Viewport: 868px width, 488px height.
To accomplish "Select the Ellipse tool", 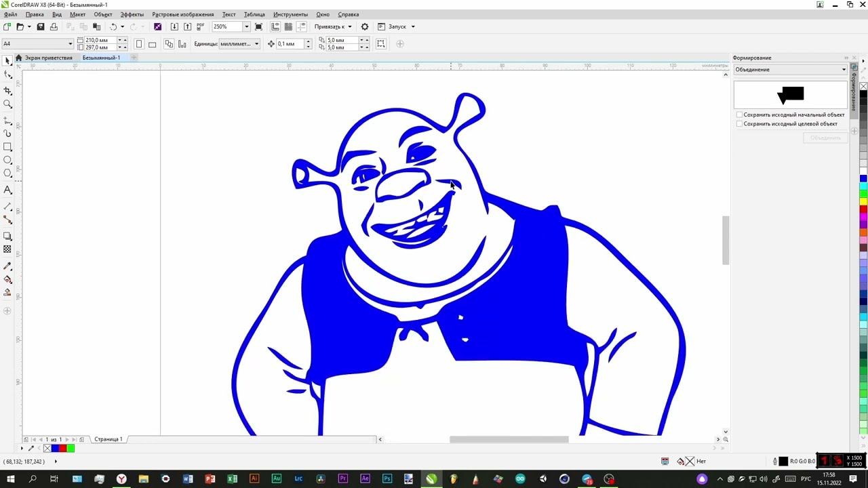I will coord(7,160).
